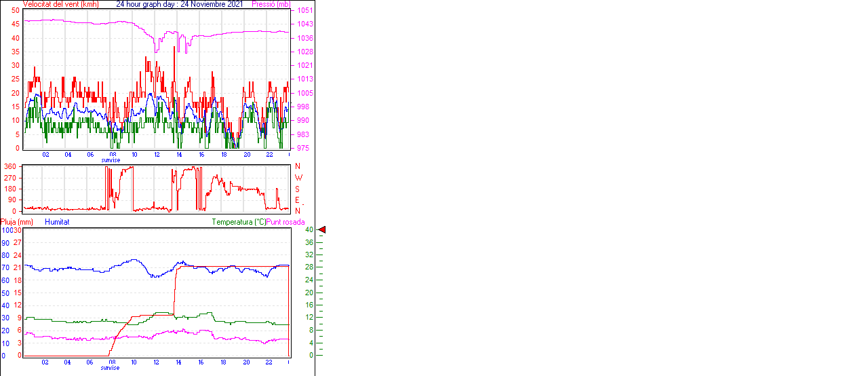Click the 02 hour tick on the wind graph axis
The width and height of the screenshot is (868, 376).
[x=45, y=155]
